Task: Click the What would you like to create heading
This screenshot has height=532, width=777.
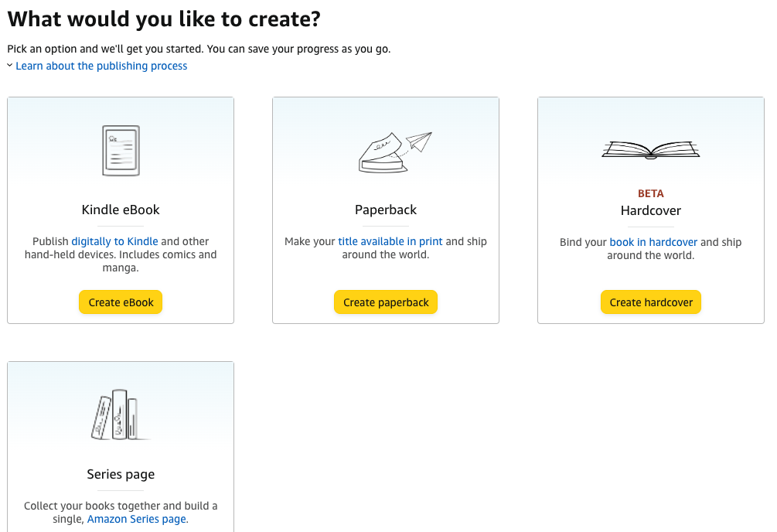Action: (164, 19)
